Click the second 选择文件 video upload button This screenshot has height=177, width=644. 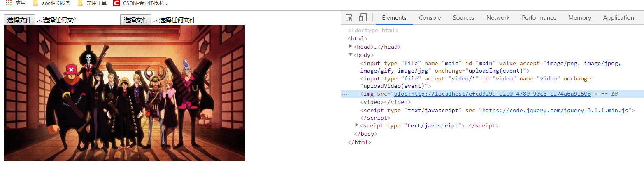(x=136, y=20)
